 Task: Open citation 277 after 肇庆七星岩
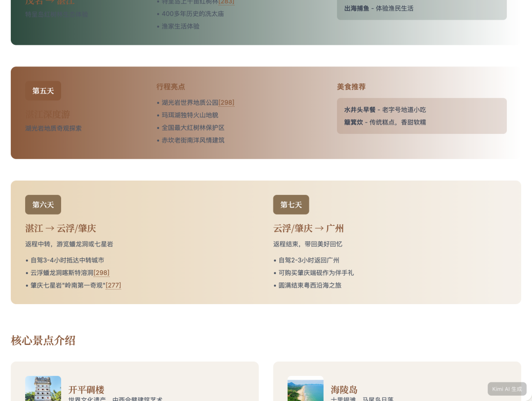[113, 285]
